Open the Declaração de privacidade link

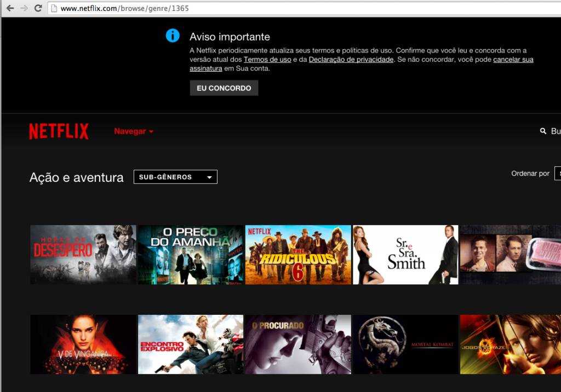(x=351, y=60)
